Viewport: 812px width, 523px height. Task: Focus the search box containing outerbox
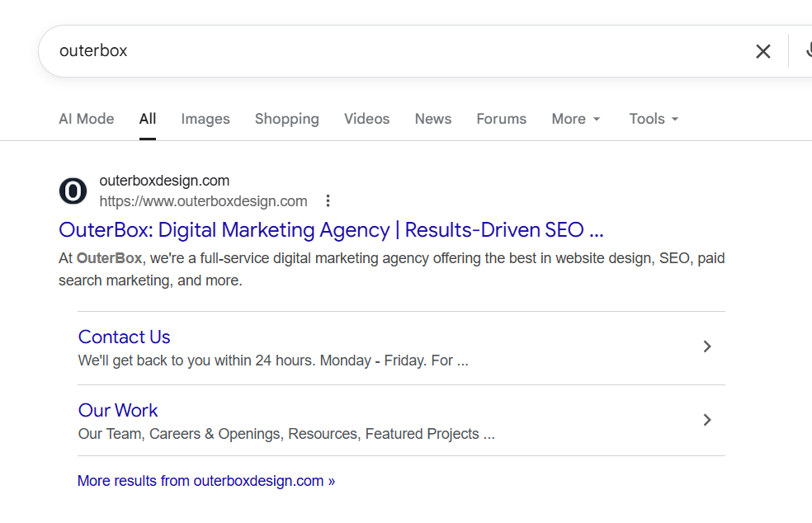click(x=396, y=51)
